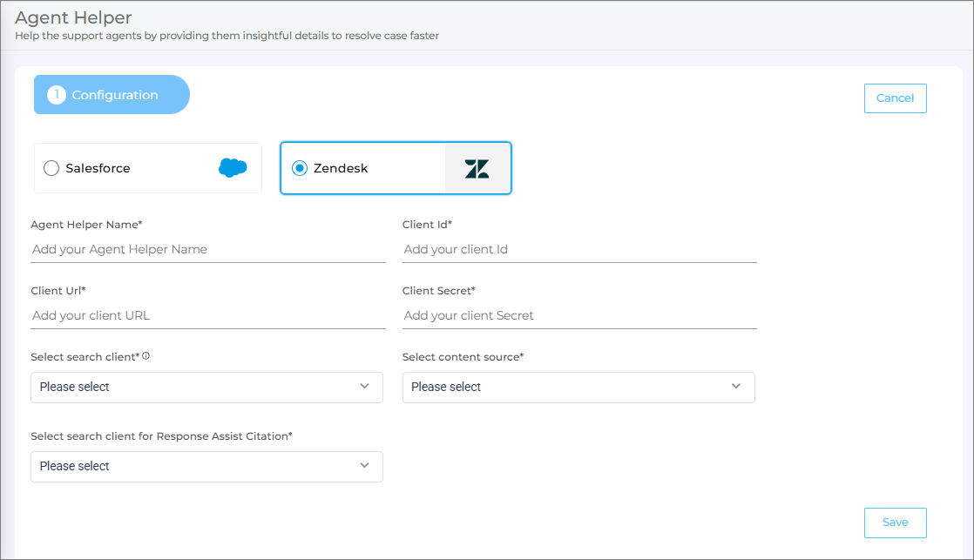This screenshot has height=560, width=974.
Task: Click into the Client Secret field
Action: click(579, 315)
